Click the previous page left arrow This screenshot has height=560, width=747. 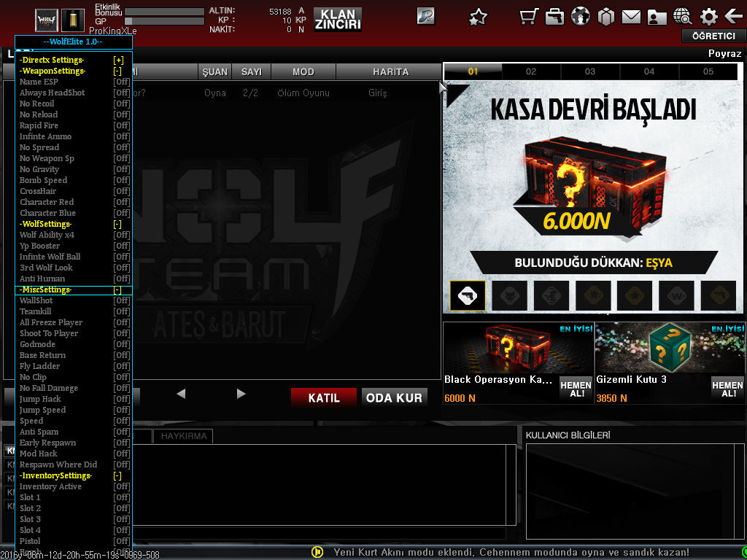[x=181, y=394]
